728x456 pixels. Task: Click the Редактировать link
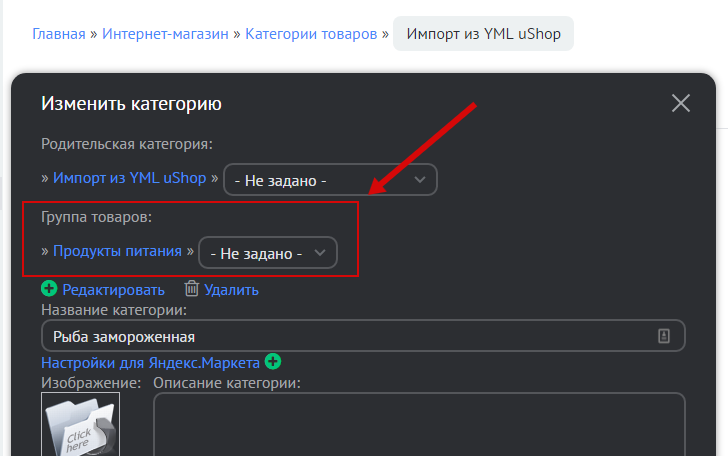113,290
